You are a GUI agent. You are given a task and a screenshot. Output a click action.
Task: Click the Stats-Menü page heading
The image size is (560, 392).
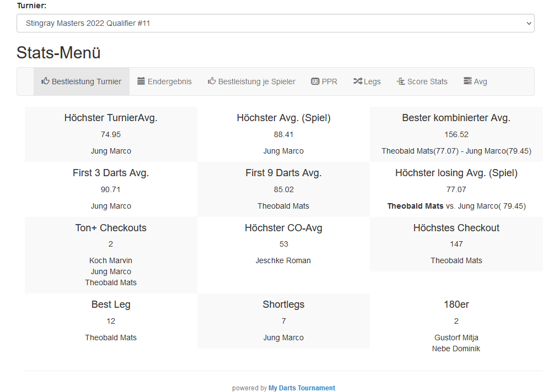(58, 53)
